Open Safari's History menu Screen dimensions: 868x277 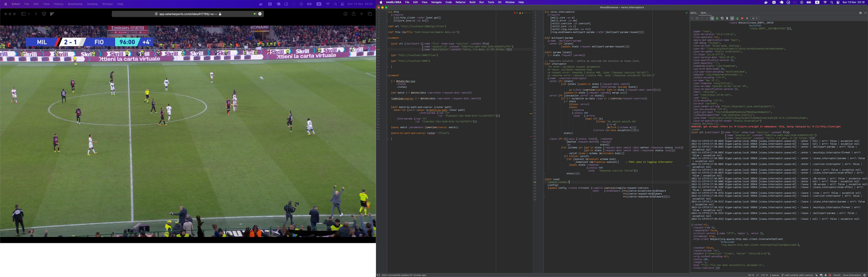click(58, 4)
